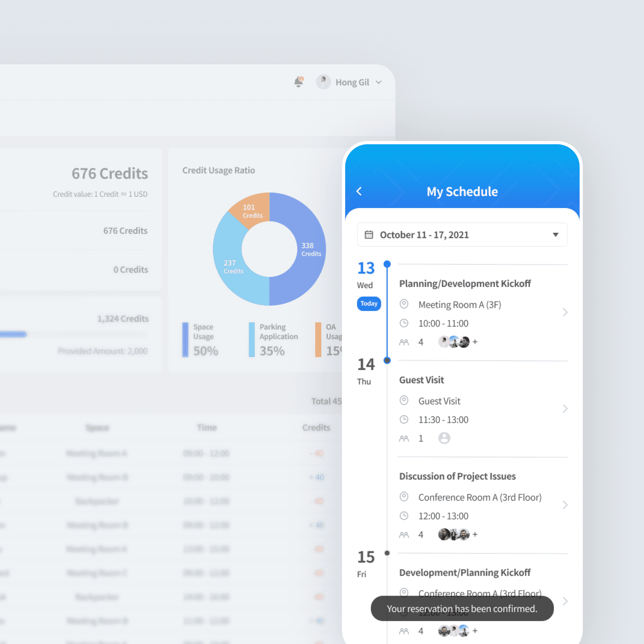Open Planning/Development Kickoff details chevron

(565, 312)
